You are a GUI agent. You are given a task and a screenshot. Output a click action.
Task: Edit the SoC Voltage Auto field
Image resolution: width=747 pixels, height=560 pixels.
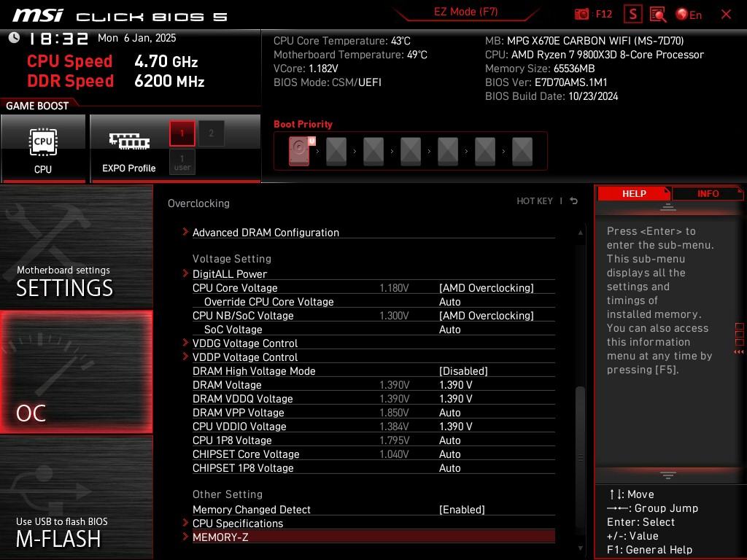pyautogui.click(x=449, y=330)
